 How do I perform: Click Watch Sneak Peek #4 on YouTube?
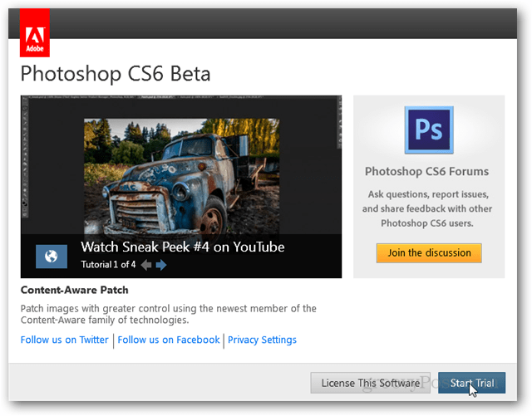pos(182,247)
